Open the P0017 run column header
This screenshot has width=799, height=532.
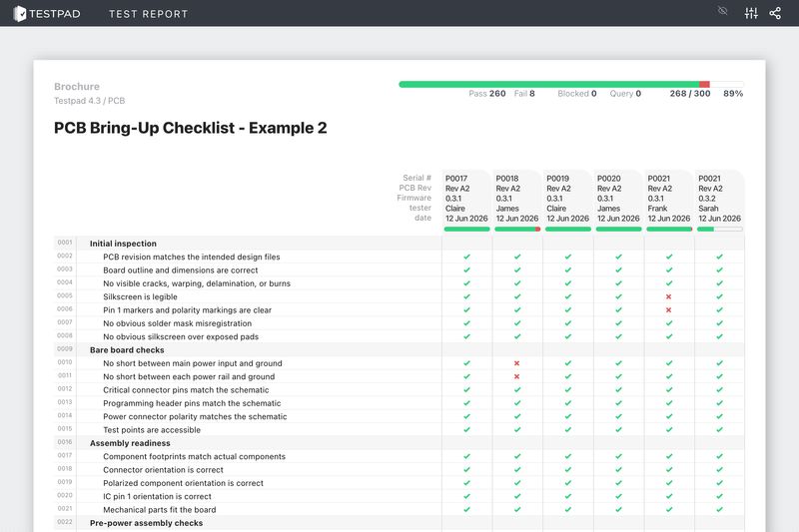466,199
